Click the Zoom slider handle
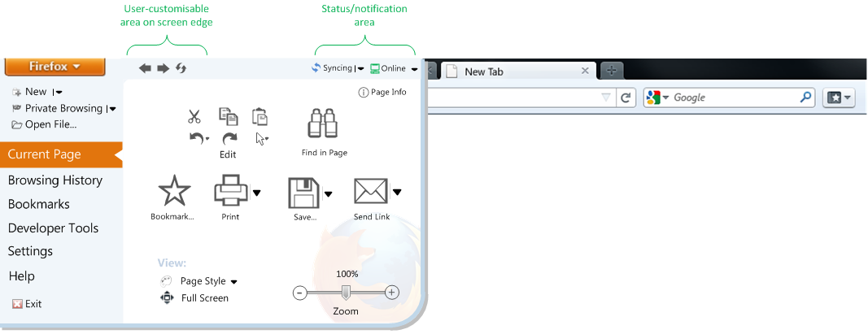 (346, 293)
